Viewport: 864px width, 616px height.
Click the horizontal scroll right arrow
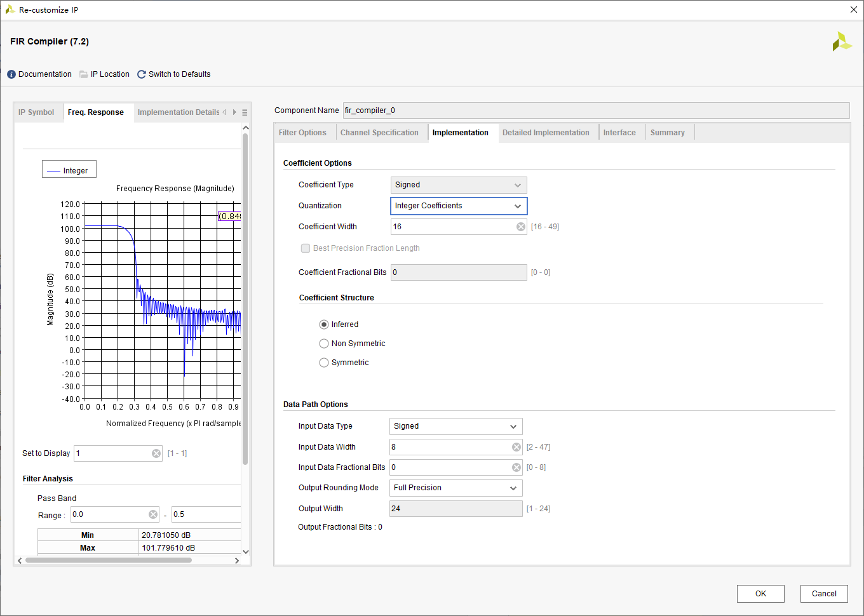pos(237,560)
